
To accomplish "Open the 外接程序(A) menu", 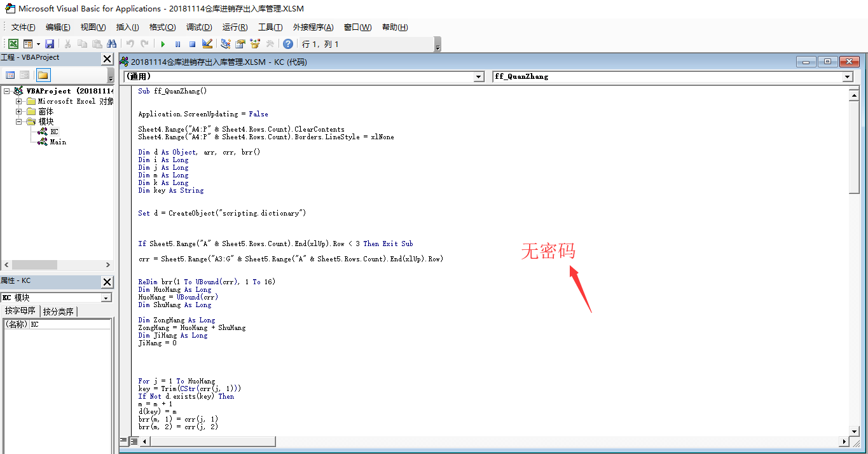I will [x=313, y=27].
